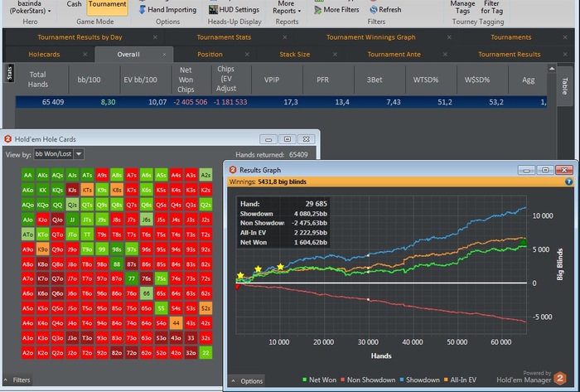The height and width of the screenshot is (392, 580).
Task: Click the Stats vertical label icon
Action: pyautogui.click(x=10, y=73)
